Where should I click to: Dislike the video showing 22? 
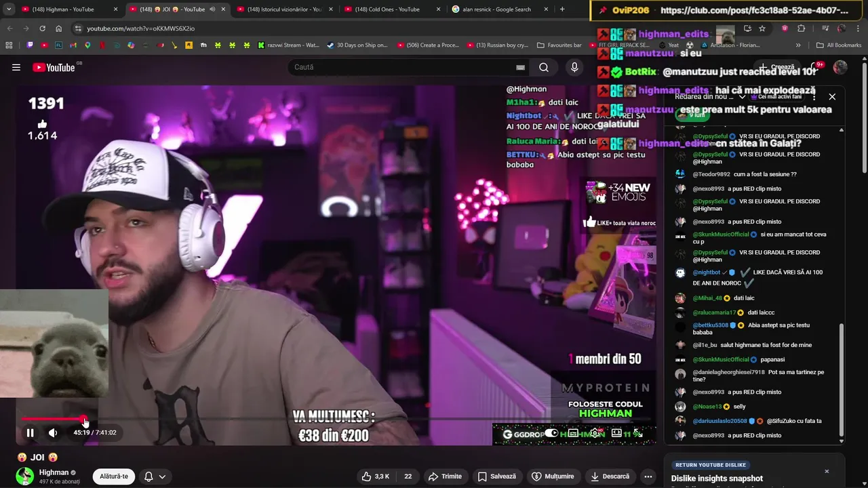point(408,476)
